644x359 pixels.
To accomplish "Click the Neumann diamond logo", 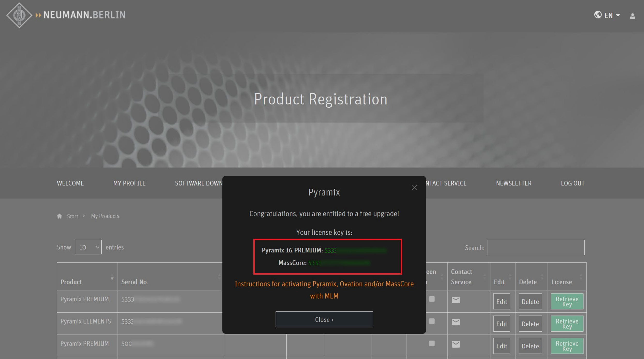I will coord(19,15).
